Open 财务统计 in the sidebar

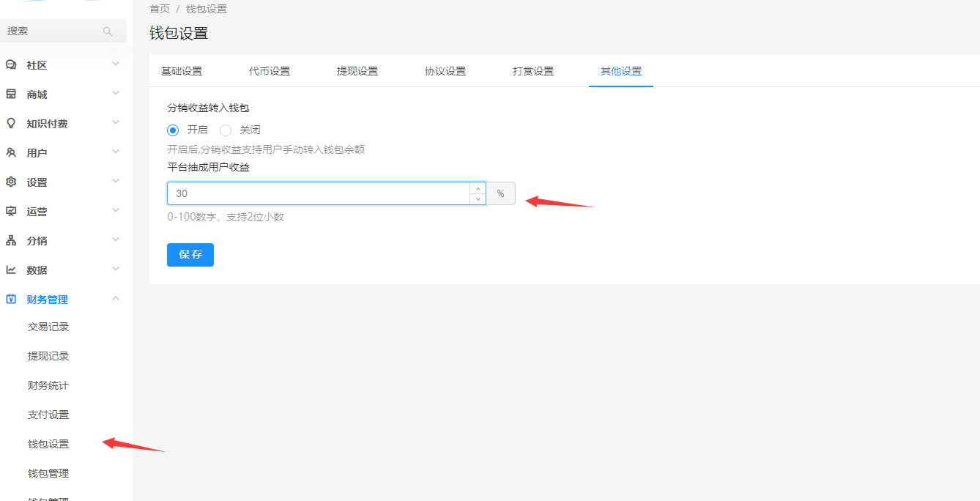(48, 385)
